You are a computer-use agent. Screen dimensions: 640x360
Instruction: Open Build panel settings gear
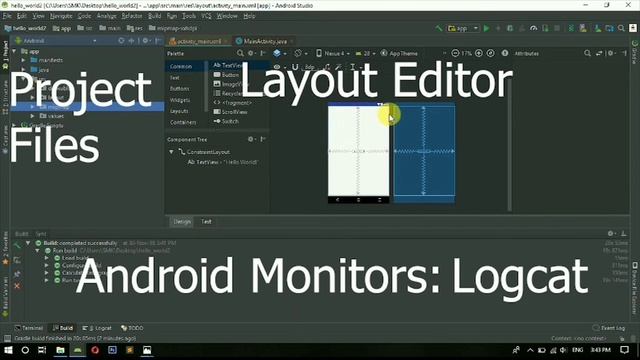pos(611,234)
